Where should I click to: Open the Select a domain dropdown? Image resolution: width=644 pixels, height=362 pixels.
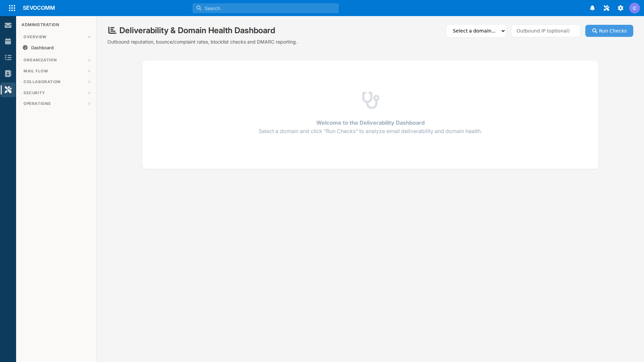(476, 31)
